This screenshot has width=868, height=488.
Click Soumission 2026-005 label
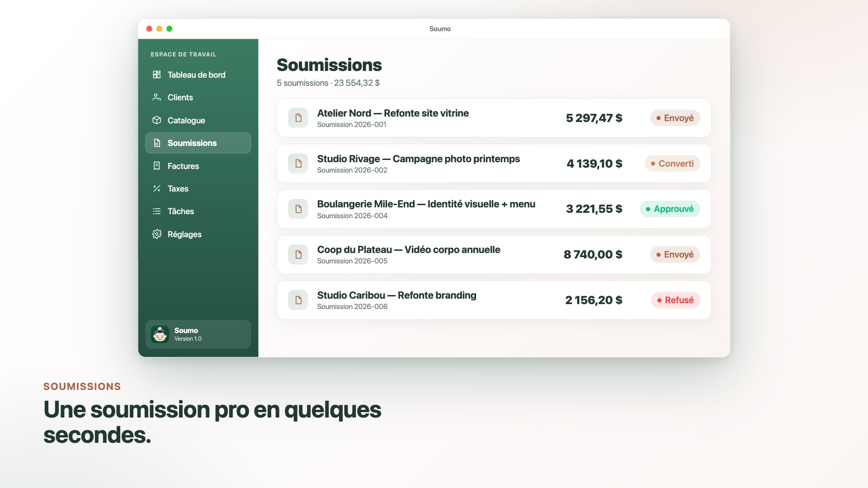click(352, 261)
